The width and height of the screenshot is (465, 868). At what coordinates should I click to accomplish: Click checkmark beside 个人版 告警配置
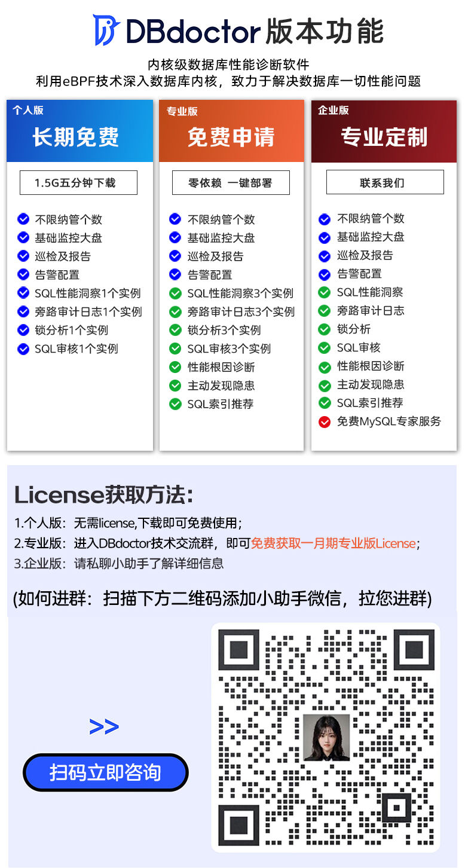(23, 275)
